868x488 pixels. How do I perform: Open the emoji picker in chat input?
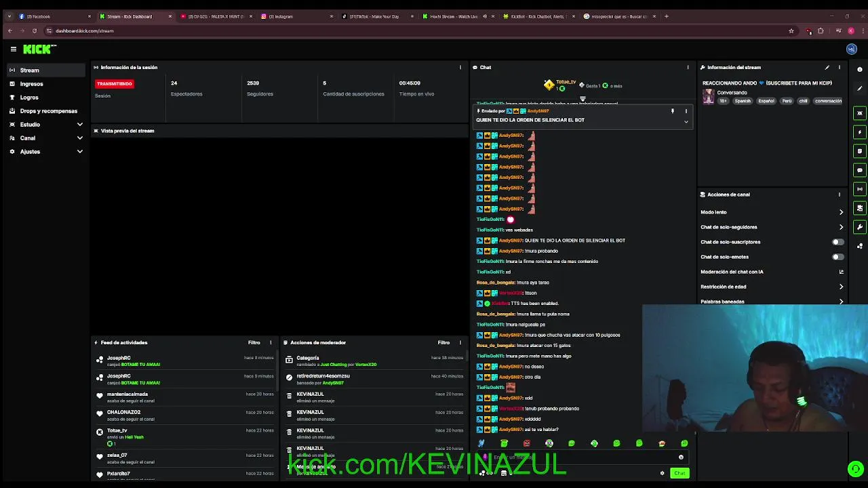tap(681, 457)
